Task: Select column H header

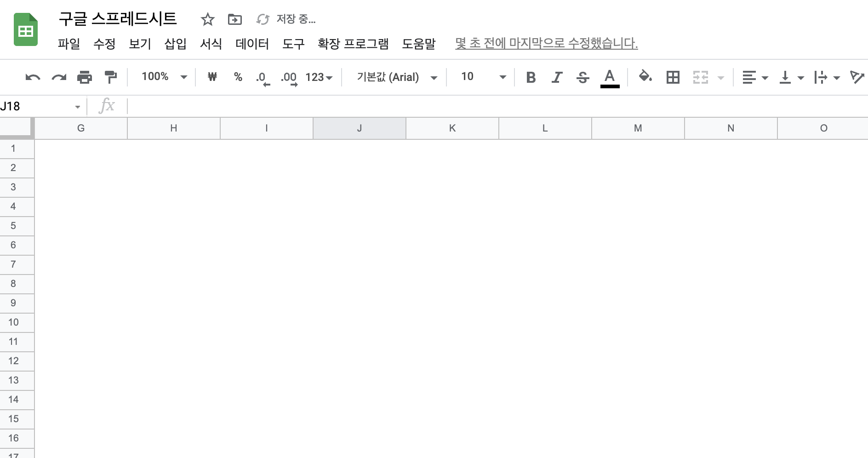Action: pyautogui.click(x=174, y=128)
